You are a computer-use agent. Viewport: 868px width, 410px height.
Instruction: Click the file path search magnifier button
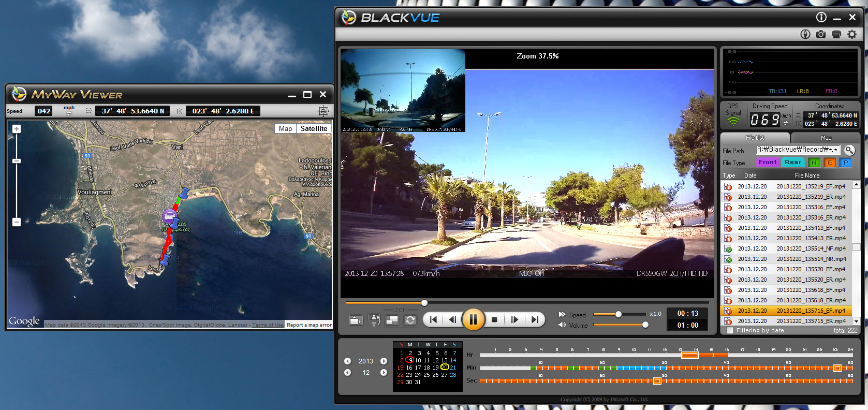(x=849, y=150)
